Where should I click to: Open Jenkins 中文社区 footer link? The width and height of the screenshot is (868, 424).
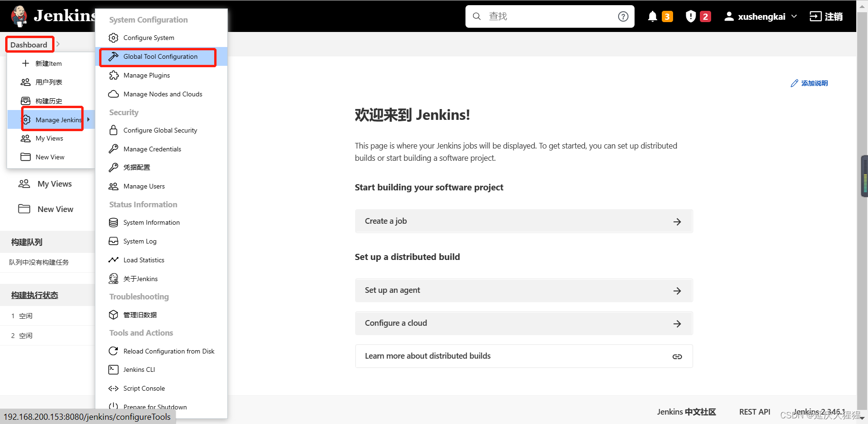point(686,412)
